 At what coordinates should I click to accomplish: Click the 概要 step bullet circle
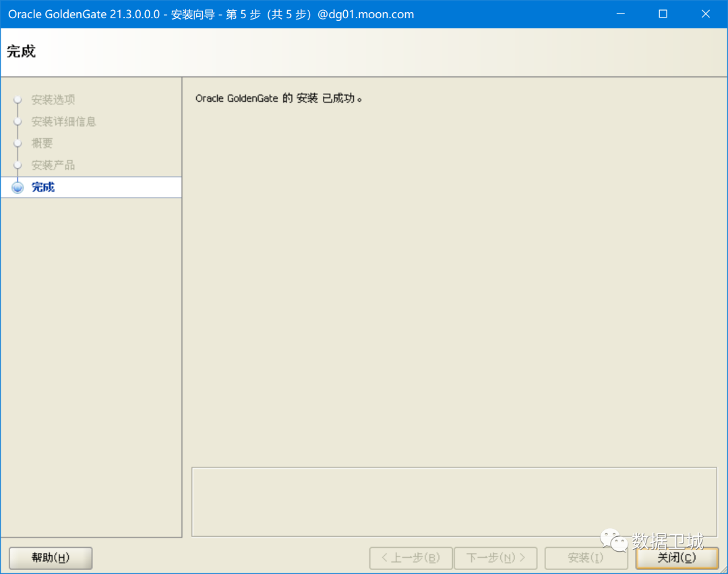(x=18, y=143)
